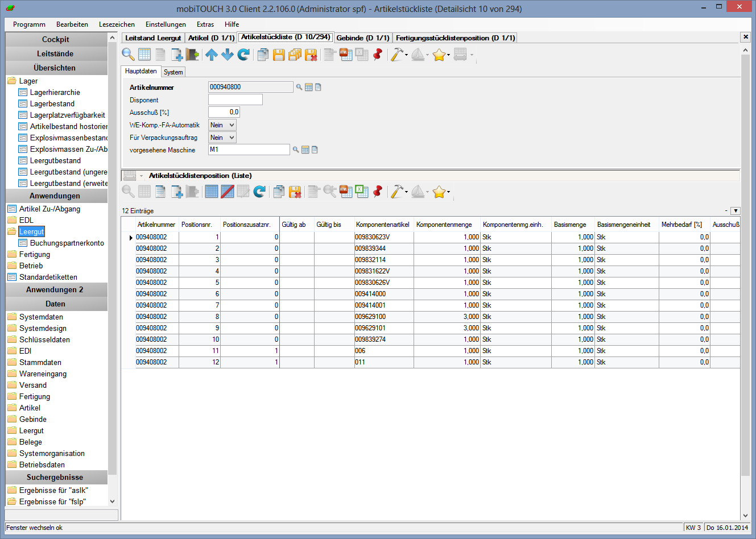Image resolution: width=756 pixels, height=539 pixels.
Task: Click the Übersichten sidebar header
Action: 56,68
